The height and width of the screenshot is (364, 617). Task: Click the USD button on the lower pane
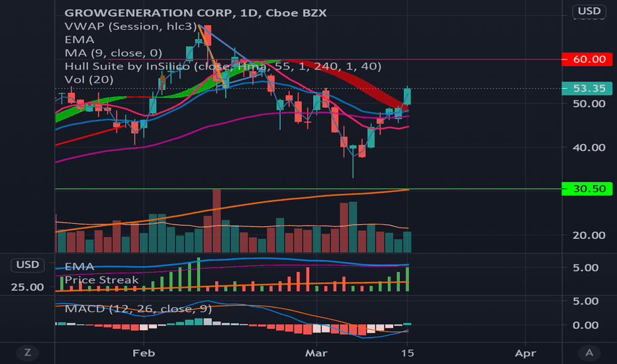(28, 265)
